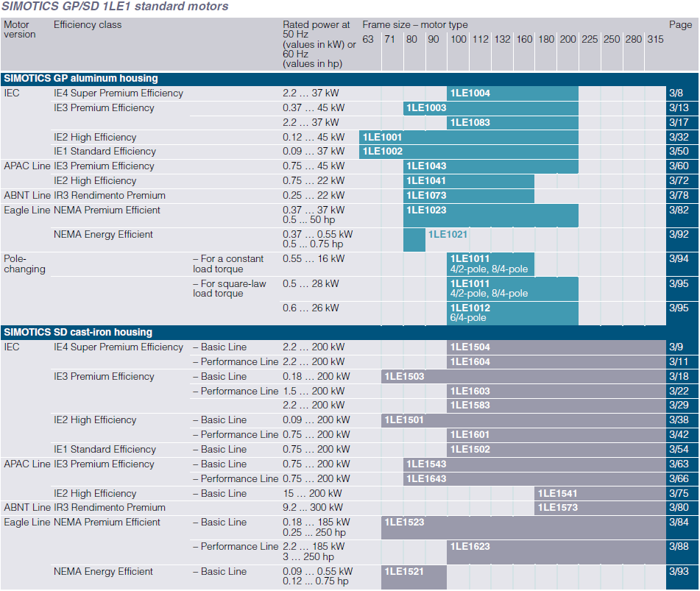The image size is (700, 591).
Task: Go to page 3/9
Action: (676, 347)
